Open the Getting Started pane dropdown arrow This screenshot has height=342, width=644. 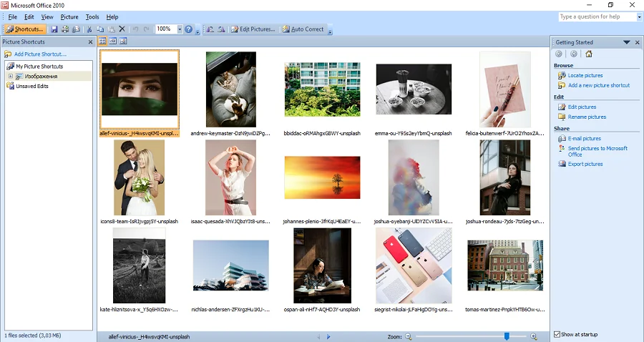pyautogui.click(x=627, y=42)
